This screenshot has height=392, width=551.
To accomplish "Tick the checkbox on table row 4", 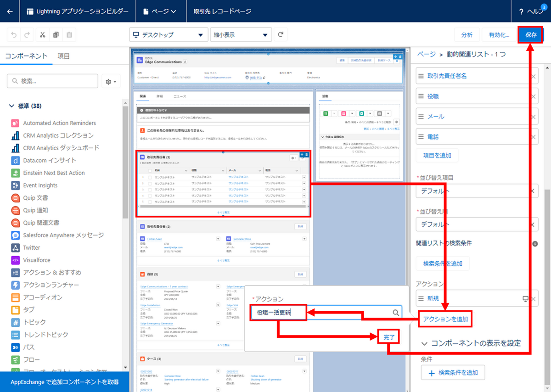I will click(x=150, y=195).
